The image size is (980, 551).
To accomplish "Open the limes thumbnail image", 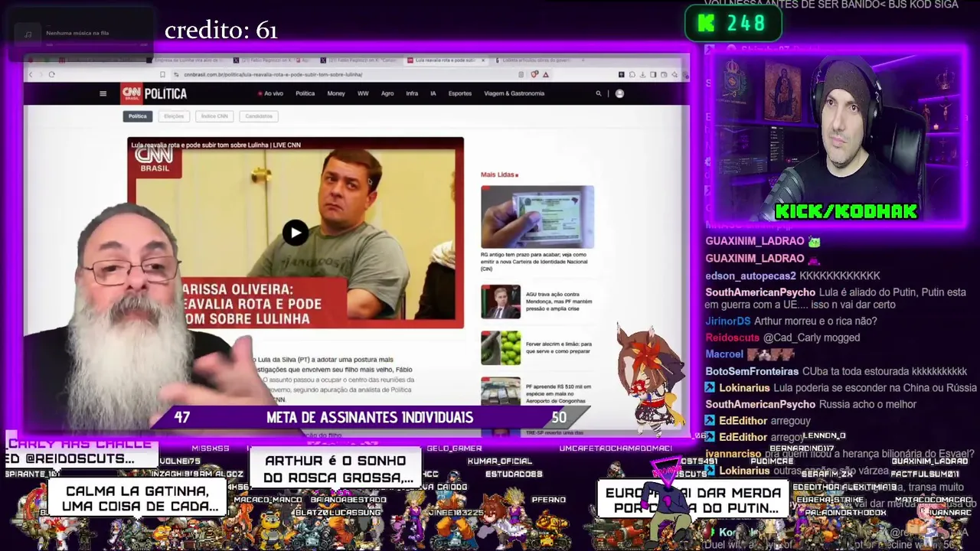I will [x=501, y=347].
